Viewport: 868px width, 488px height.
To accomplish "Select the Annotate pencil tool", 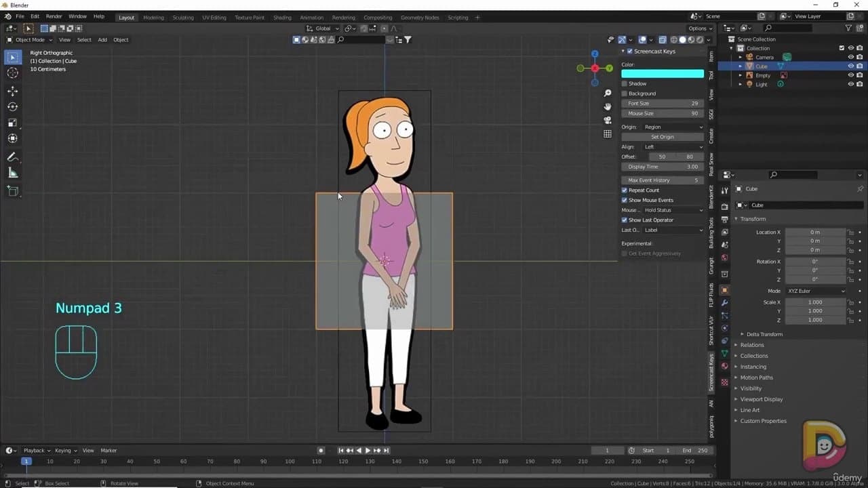I will [x=13, y=157].
